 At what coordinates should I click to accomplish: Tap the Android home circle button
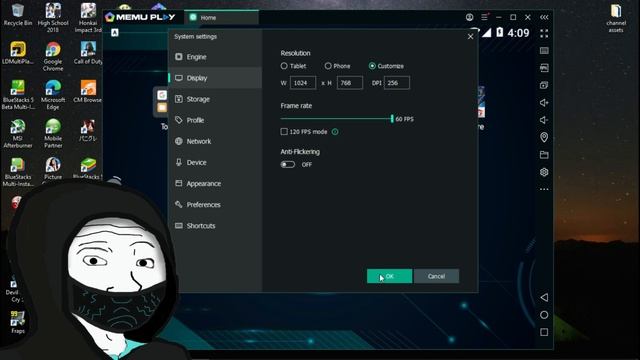(544, 315)
